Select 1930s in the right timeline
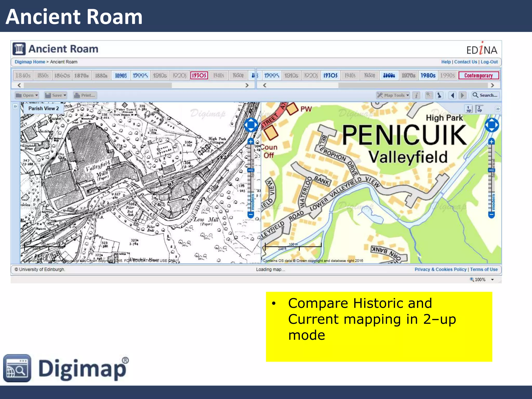Image resolution: width=532 pixels, height=399 pixels. coord(330,76)
